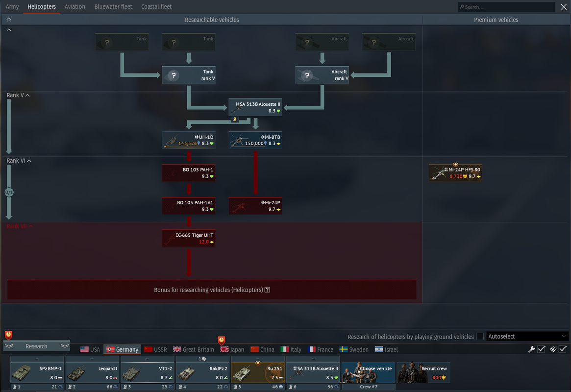Select the China nation tab

pyautogui.click(x=263, y=349)
